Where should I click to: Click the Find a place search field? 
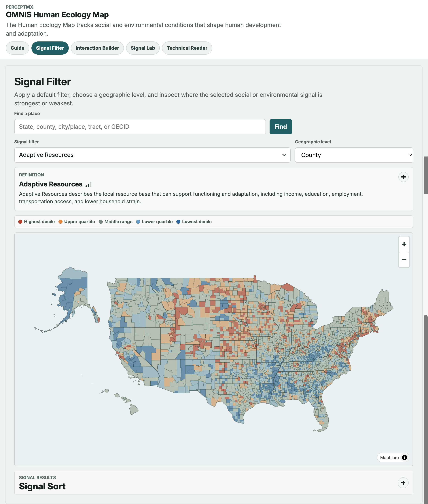pyautogui.click(x=140, y=127)
